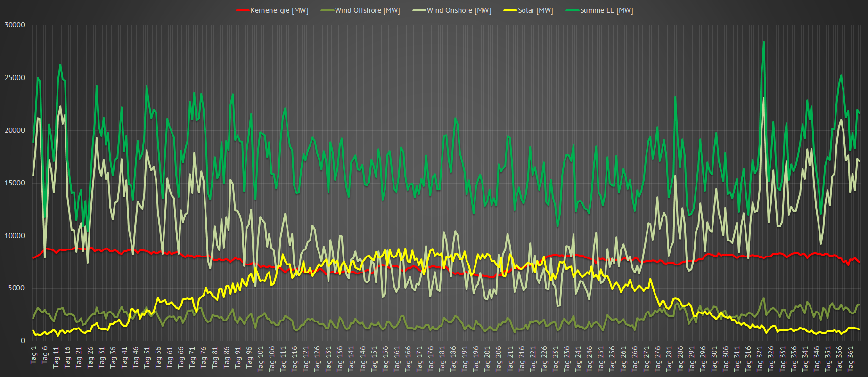Click the Tag 276 x-axis label
868x377 pixels.
pyautogui.click(x=658, y=359)
